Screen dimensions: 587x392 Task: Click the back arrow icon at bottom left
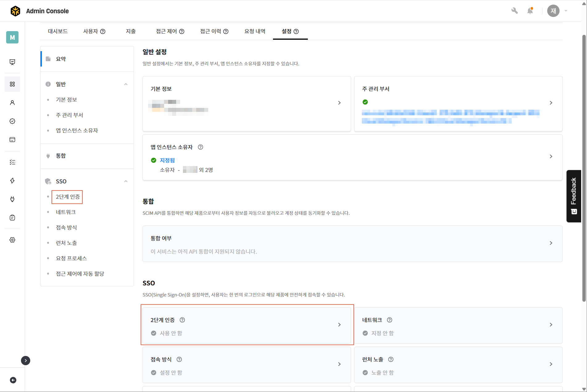[x=13, y=380]
